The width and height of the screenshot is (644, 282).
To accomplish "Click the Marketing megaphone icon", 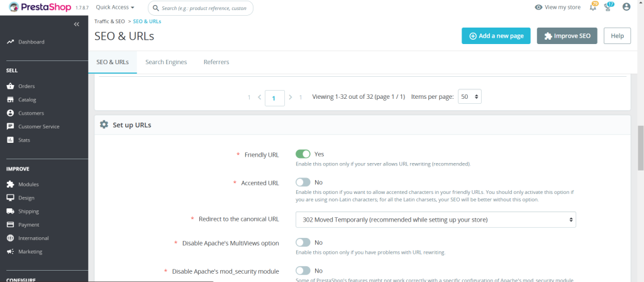I will click(10, 252).
